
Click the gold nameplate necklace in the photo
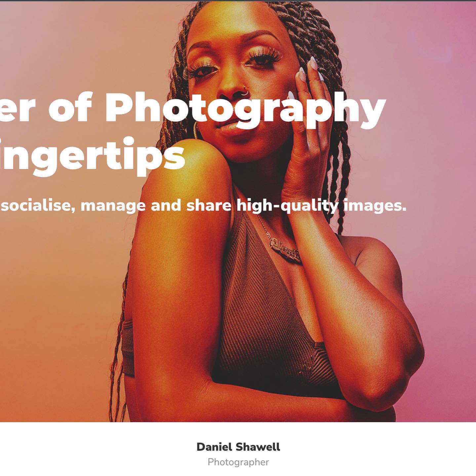(x=285, y=250)
